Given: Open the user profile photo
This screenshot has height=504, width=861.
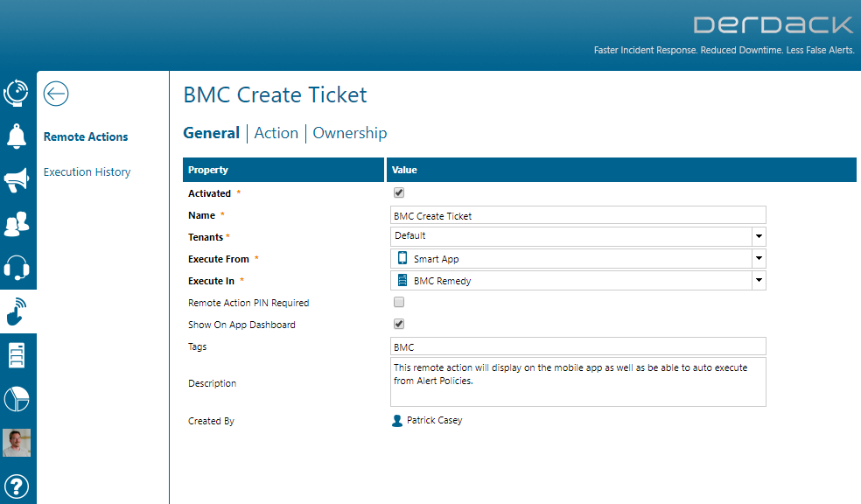Looking at the screenshot, I should [17, 443].
